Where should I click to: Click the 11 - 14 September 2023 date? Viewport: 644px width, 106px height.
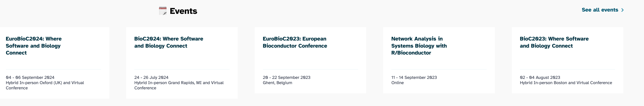[414, 77]
